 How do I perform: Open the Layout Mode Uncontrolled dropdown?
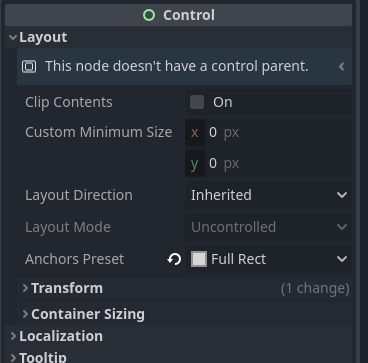(x=268, y=227)
